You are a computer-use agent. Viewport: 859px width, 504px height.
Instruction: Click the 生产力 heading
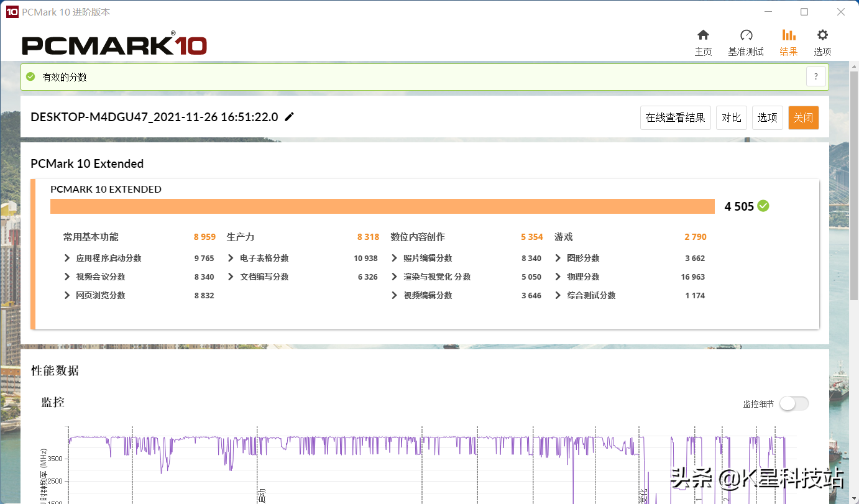pyautogui.click(x=241, y=237)
